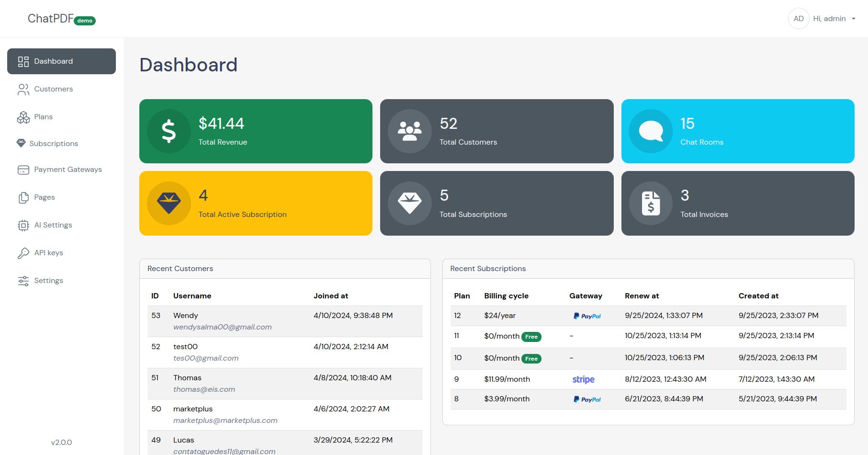Viewport: 868px width, 455px height.
Task: Click the AD avatar circle
Action: (x=798, y=19)
